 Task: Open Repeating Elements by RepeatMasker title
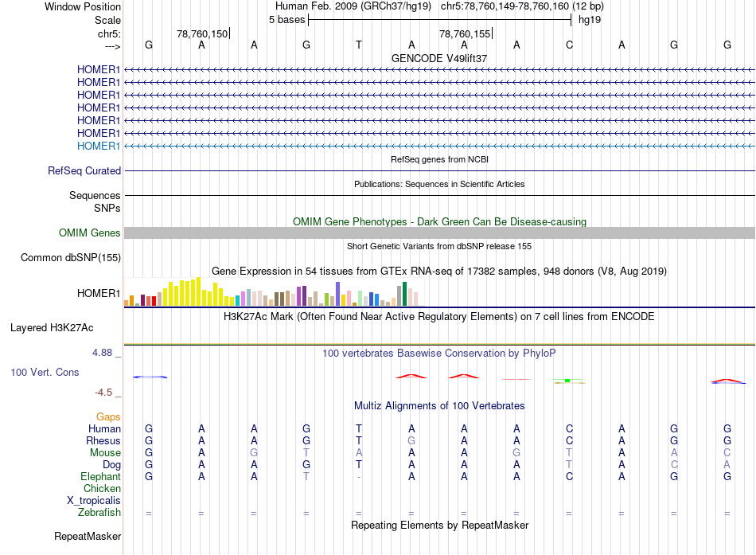[439, 525]
